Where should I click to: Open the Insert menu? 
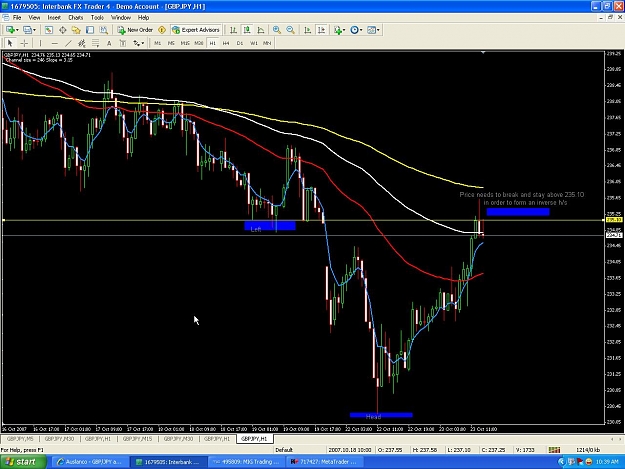coord(54,18)
